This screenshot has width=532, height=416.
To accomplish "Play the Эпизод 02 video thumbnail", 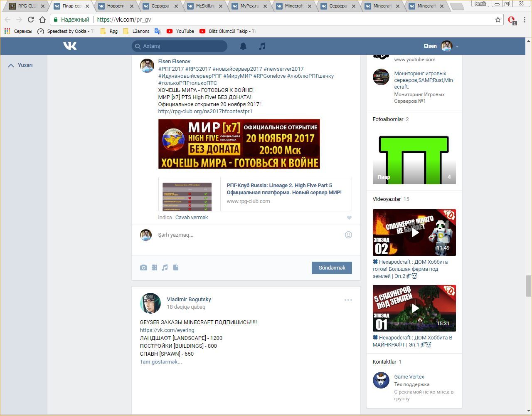I will [x=414, y=233].
